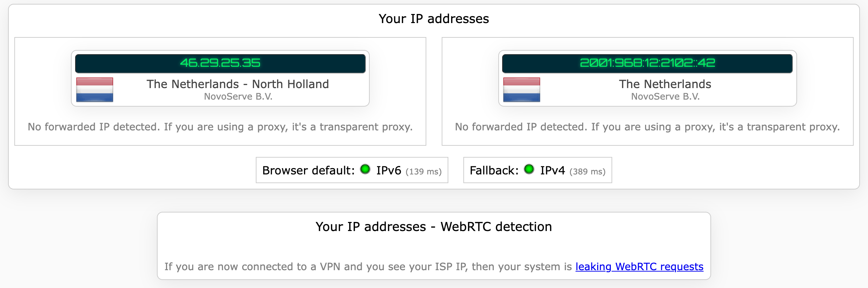
Task: Click the NovoServe B.V. provider under IPv4
Action: pyautogui.click(x=238, y=97)
